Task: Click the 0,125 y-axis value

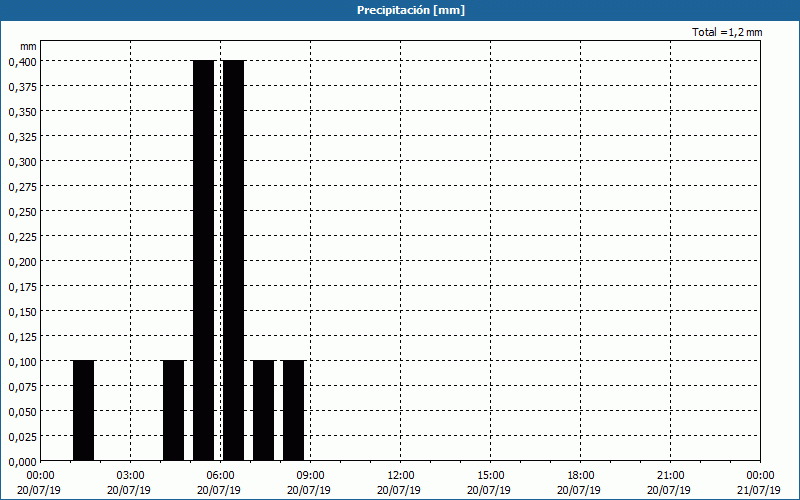Action: [22, 336]
